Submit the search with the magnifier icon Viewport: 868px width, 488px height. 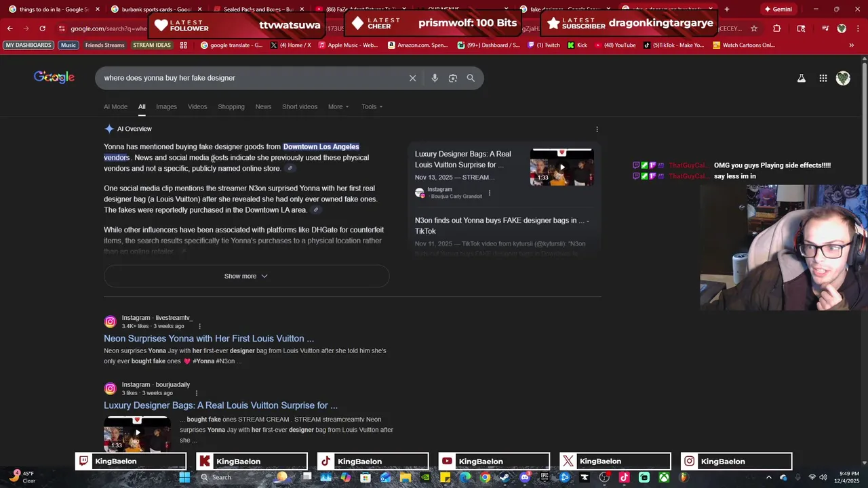471,78
